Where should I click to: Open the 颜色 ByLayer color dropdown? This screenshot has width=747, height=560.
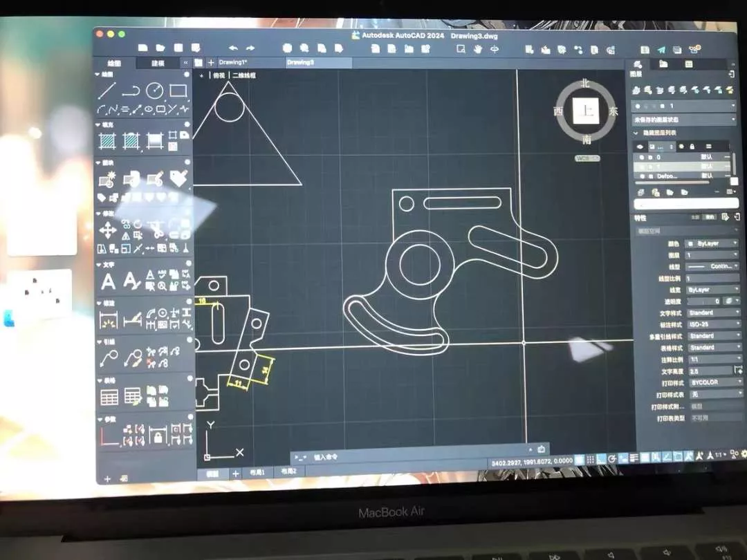(x=711, y=243)
